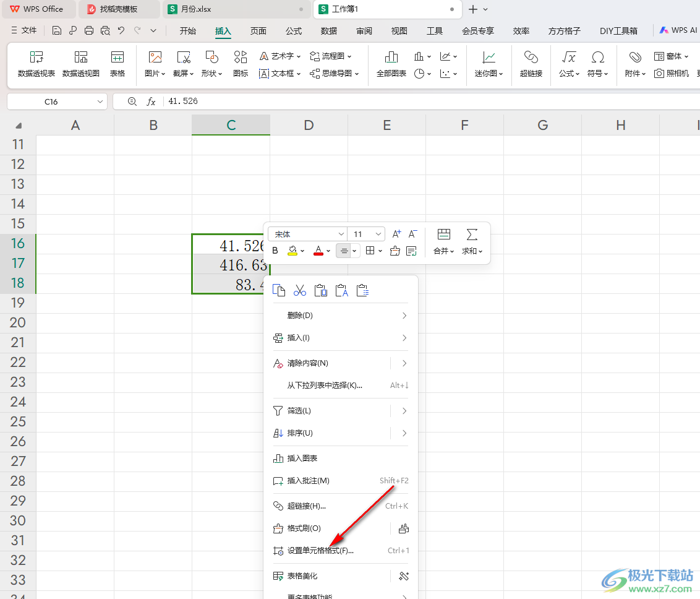Expand the Flowchart (流程图) dropdown
This screenshot has height=599, width=700.
[x=349, y=56]
